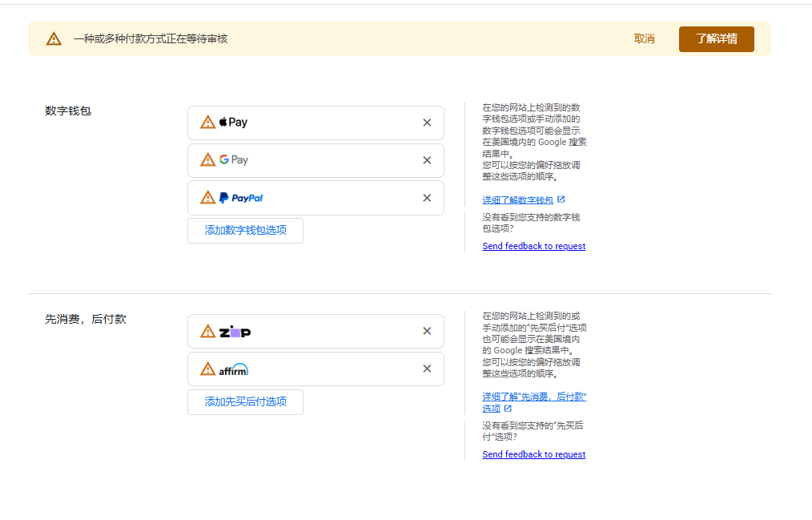The height and width of the screenshot is (520, 812).
Task: Click the 了解详情 button
Action: 716,38
